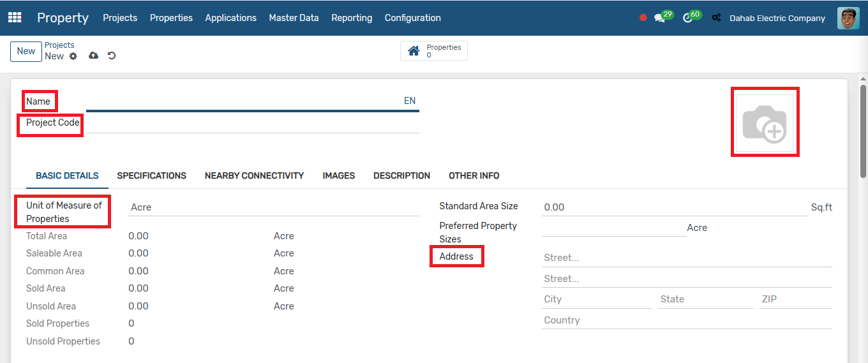This screenshot has width=868, height=363.
Task: Discard changes with the undo arrow icon
Action: pyautogui.click(x=112, y=56)
